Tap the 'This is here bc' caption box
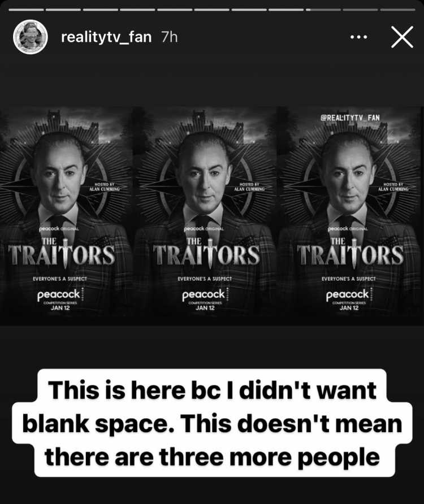 (x=212, y=423)
